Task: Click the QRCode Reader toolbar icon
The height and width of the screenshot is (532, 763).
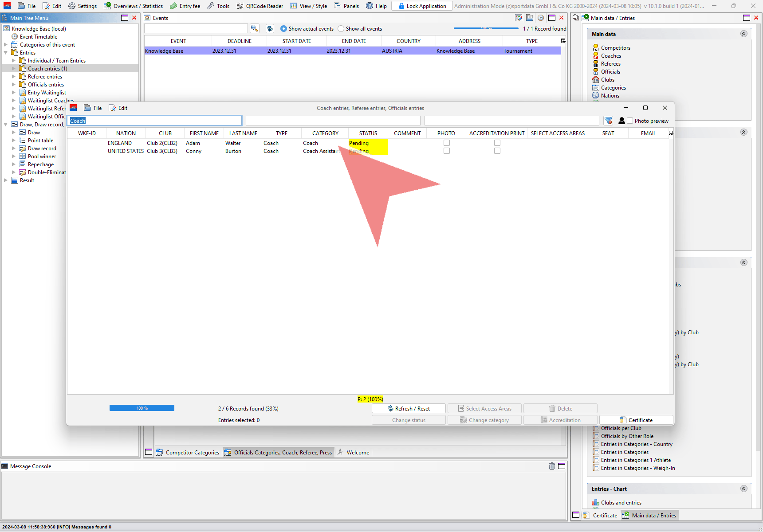Action: pos(240,6)
